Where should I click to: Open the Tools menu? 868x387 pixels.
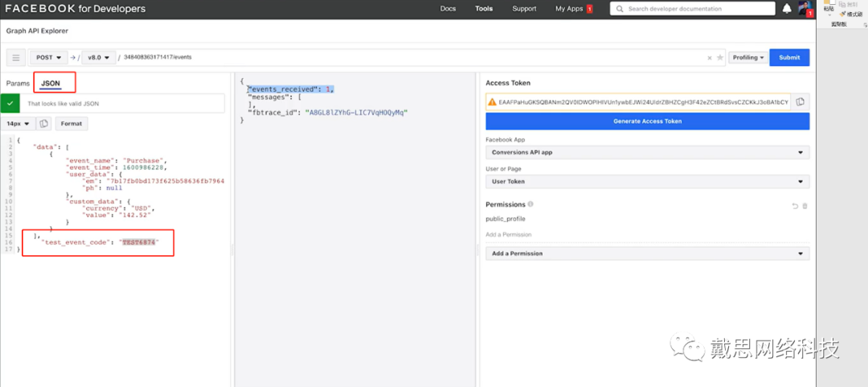click(x=484, y=9)
